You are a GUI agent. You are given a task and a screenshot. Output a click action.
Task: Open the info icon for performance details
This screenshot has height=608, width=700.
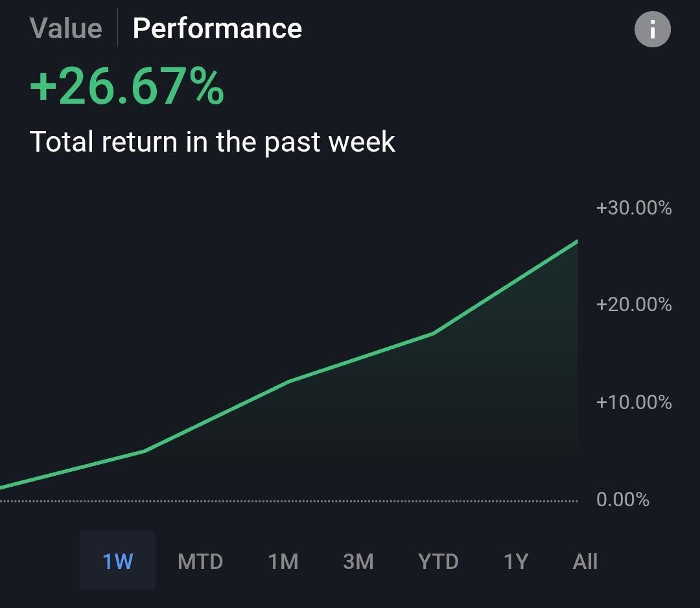(652, 29)
